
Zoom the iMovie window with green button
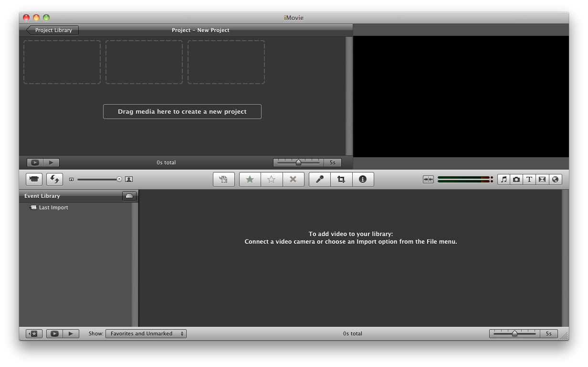(x=46, y=18)
